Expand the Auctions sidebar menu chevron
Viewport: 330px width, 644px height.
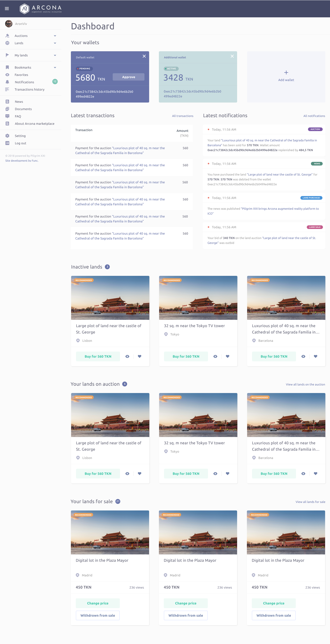coord(55,36)
